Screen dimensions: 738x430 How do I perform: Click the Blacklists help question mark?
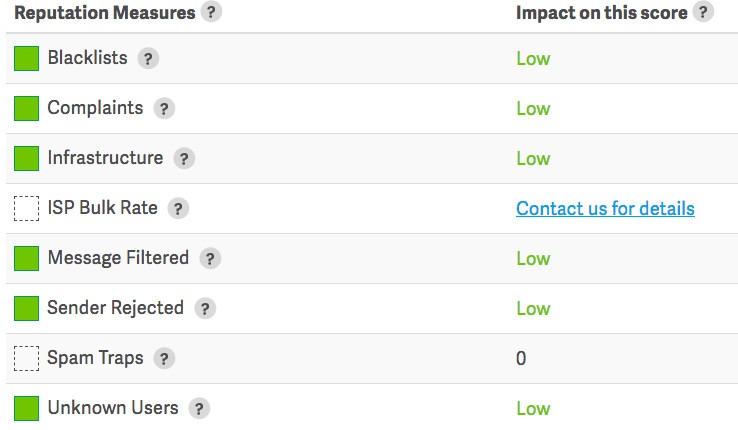click(x=148, y=59)
